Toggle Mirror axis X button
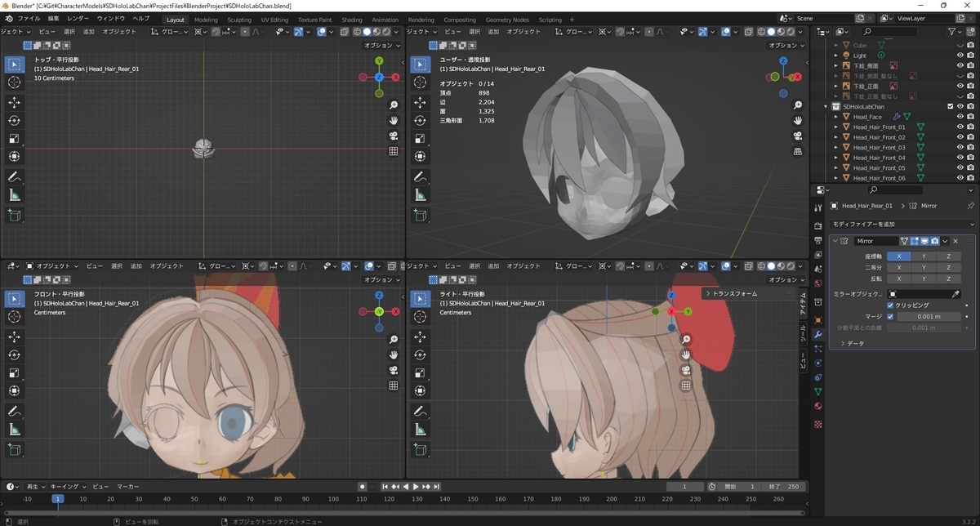Screen dimensions: 980x526 (899, 256)
